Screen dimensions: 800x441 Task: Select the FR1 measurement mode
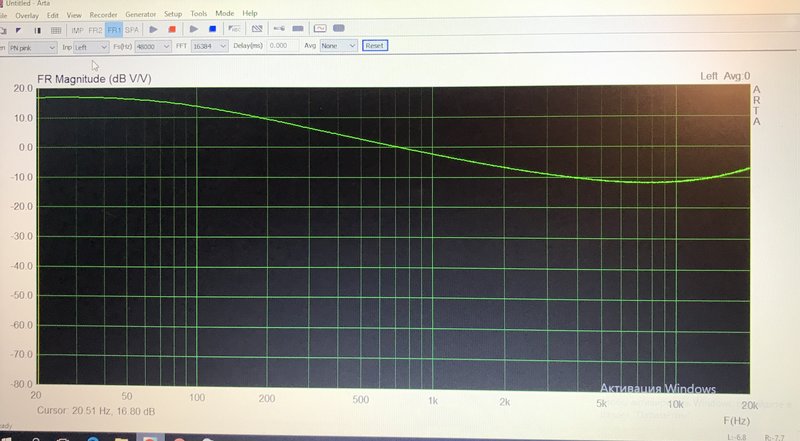tap(114, 30)
